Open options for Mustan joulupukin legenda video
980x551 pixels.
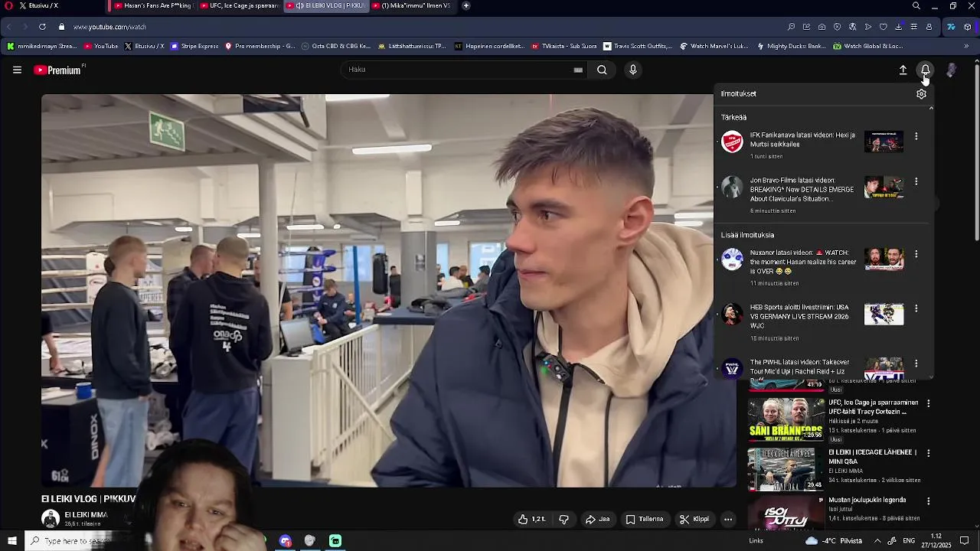tap(929, 501)
